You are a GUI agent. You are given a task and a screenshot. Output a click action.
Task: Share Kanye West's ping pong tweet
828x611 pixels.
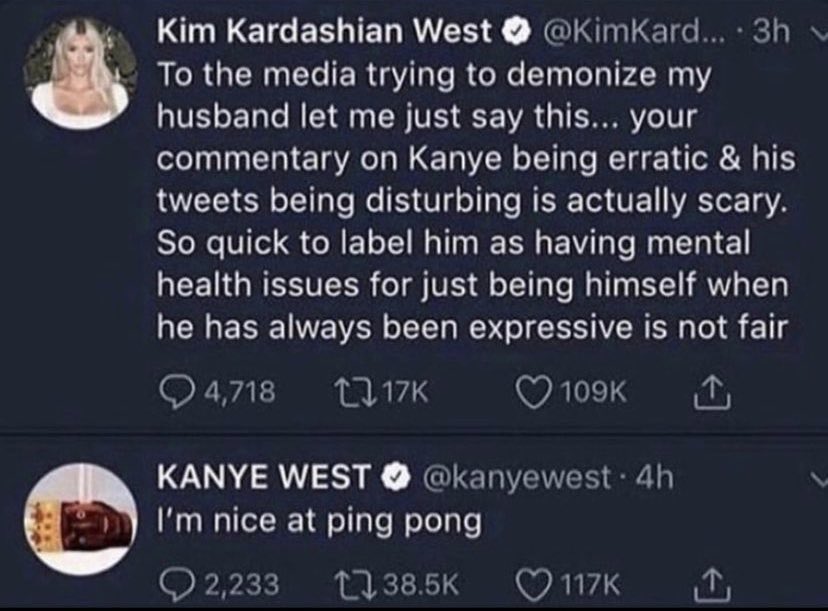click(712, 585)
